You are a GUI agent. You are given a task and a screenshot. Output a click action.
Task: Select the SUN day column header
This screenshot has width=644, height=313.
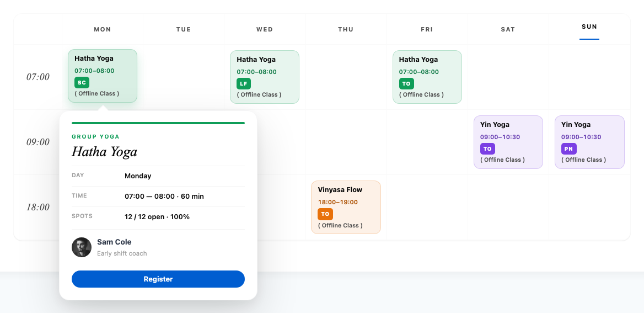pyautogui.click(x=589, y=26)
